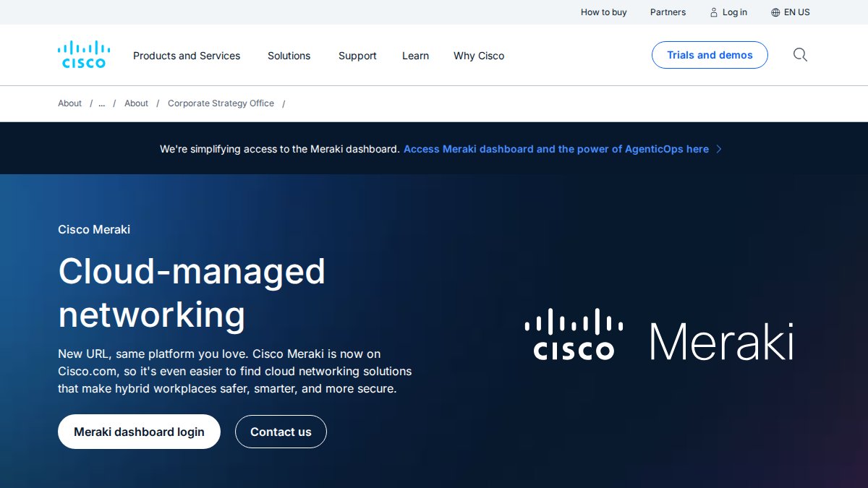Viewport: 868px width, 488px height.
Task: Open the Partners link
Action: tap(668, 12)
